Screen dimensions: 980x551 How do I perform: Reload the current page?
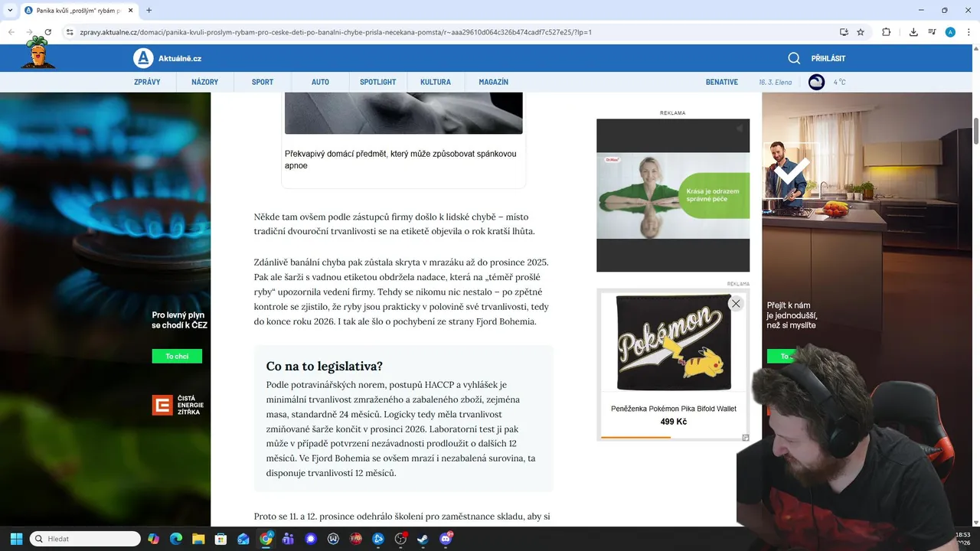pos(47,32)
